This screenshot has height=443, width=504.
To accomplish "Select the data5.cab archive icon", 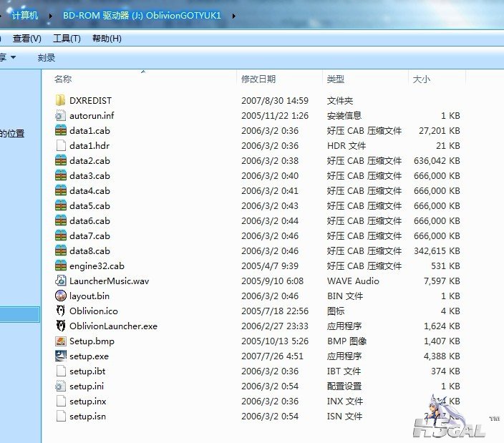I will click(60, 206).
